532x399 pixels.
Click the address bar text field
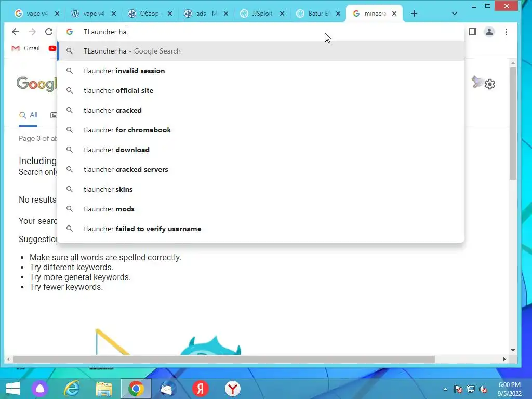(261, 32)
